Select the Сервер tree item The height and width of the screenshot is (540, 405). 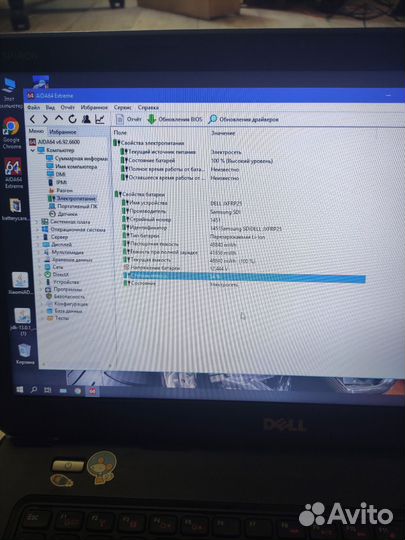point(55,237)
